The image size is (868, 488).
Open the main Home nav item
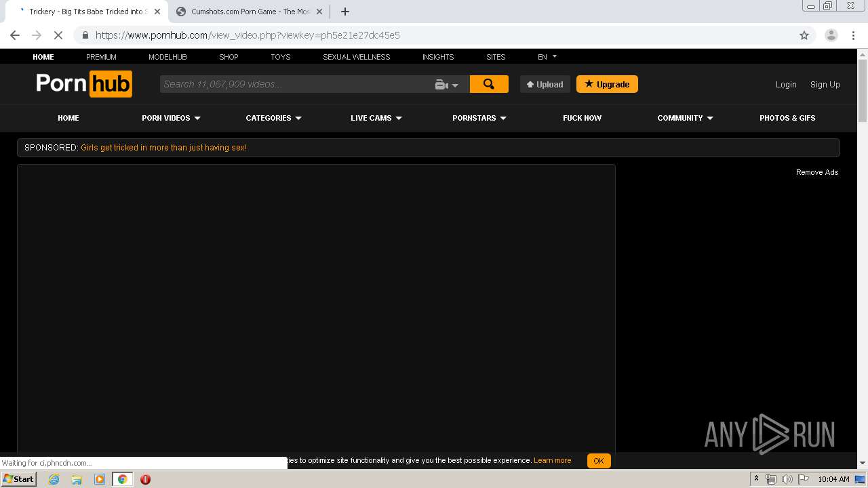68,118
